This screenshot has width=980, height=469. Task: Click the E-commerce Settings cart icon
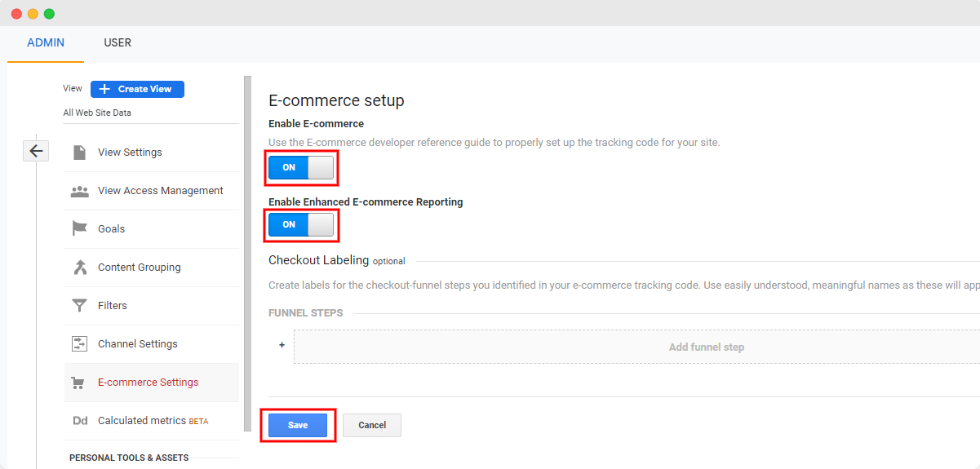pos(79,383)
